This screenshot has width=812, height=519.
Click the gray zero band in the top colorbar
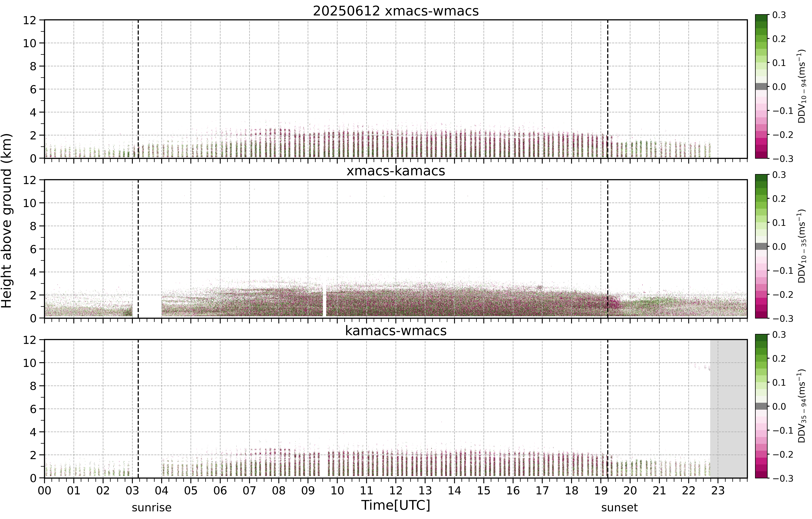761,86
